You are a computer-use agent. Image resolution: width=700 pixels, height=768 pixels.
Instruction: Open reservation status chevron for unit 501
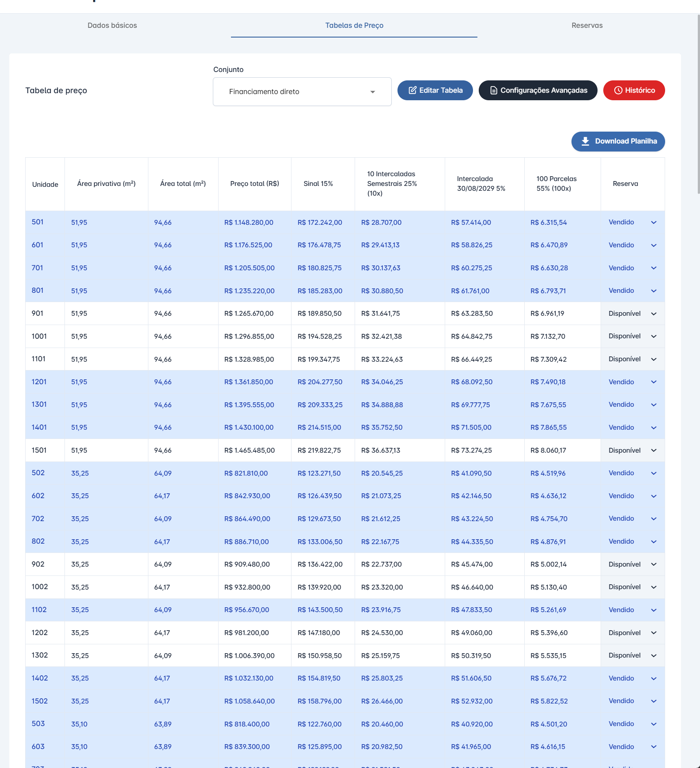[654, 223]
